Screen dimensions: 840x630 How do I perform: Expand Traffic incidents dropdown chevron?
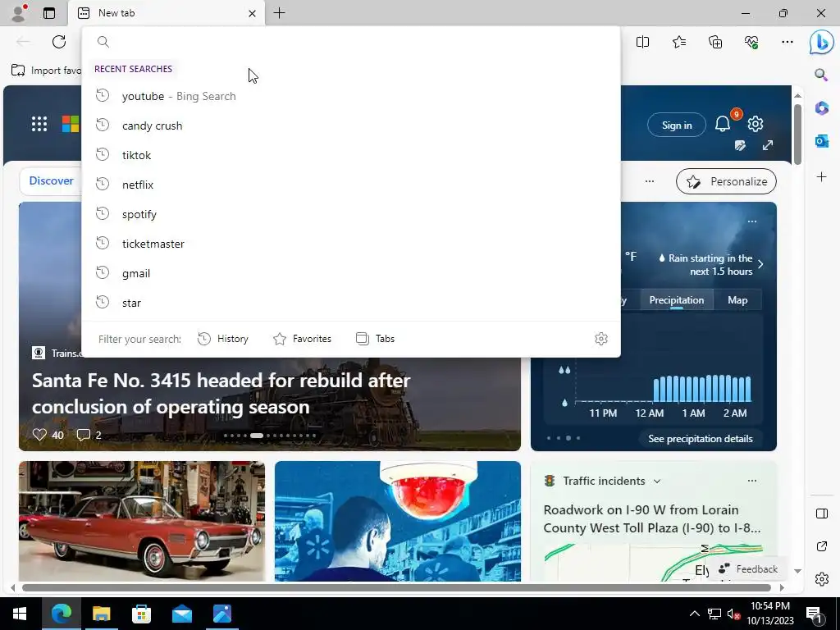click(x=657, y=481)
